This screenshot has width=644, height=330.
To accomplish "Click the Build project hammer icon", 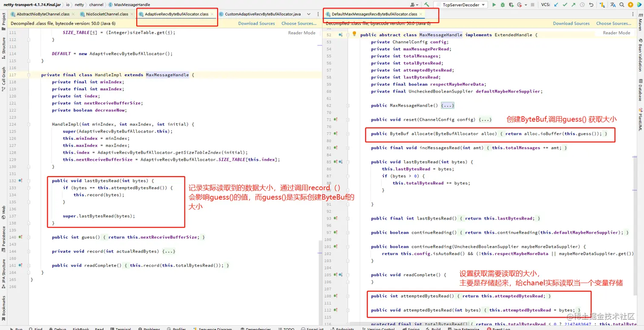I will (x=426, y=5).
